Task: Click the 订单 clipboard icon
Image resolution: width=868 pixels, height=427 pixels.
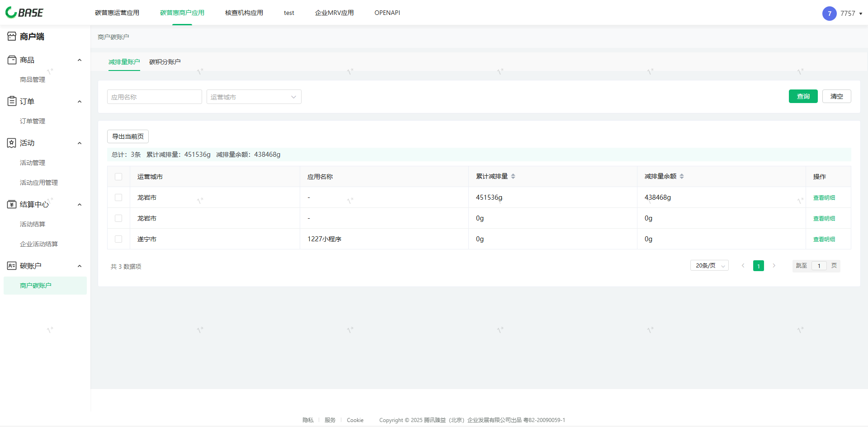Action: pyautogui.click(x=12, y=101)
